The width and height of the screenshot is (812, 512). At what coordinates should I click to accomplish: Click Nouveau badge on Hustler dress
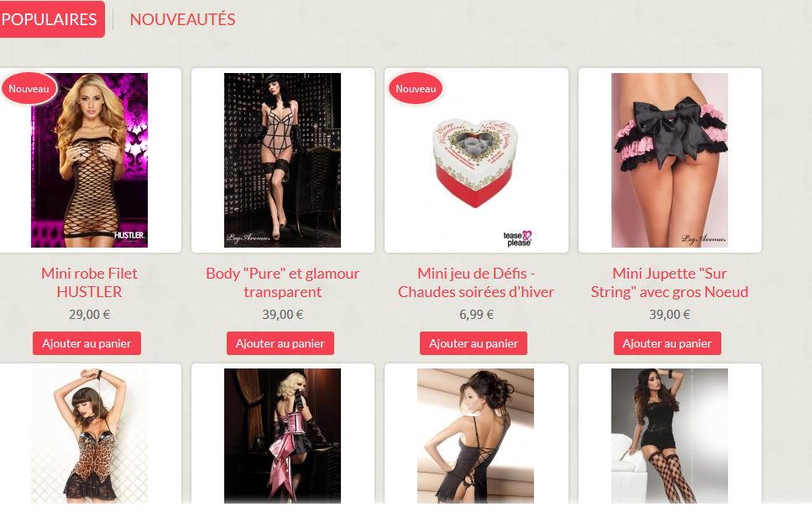tap(29, 89)
